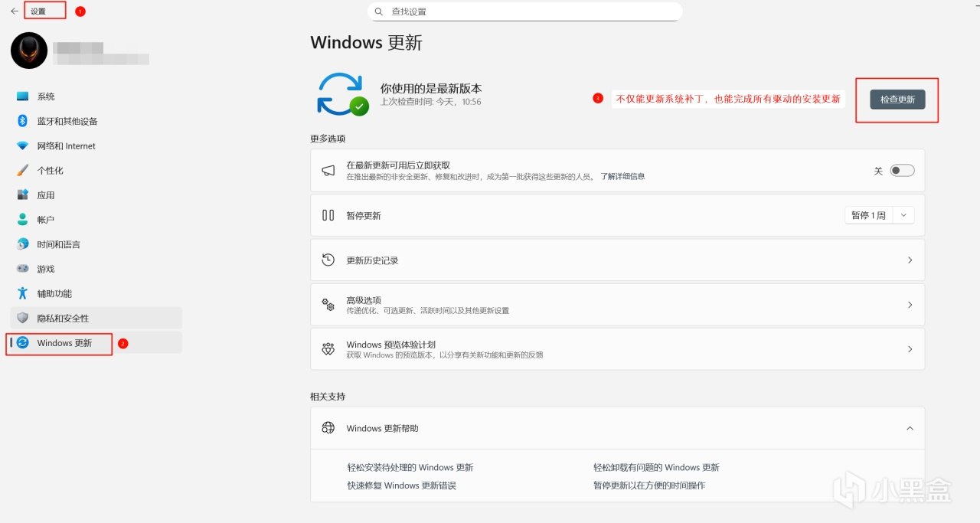The image size is (980, 523).
Task: Click the megaphone icon beside 在最新更新可用后立即获取
Action: coord(328,171)
